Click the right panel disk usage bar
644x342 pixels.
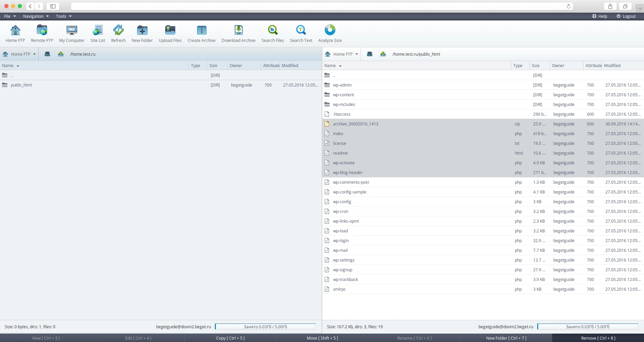(x=587, y=327)
